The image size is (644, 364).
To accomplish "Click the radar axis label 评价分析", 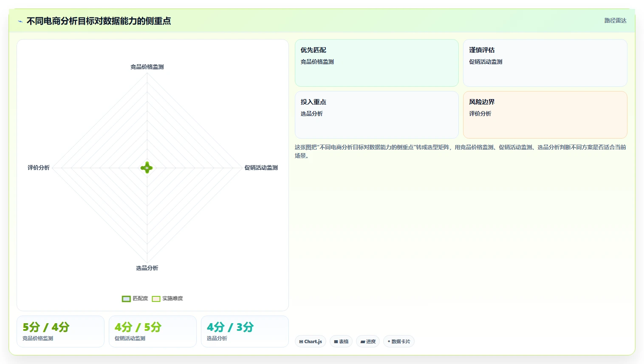I will click(39, 168).
